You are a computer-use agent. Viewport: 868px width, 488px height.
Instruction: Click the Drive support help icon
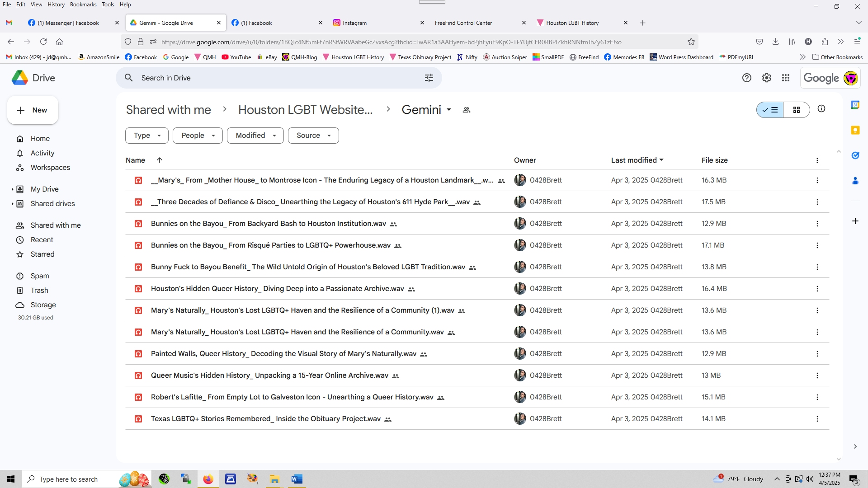(746, 78)
